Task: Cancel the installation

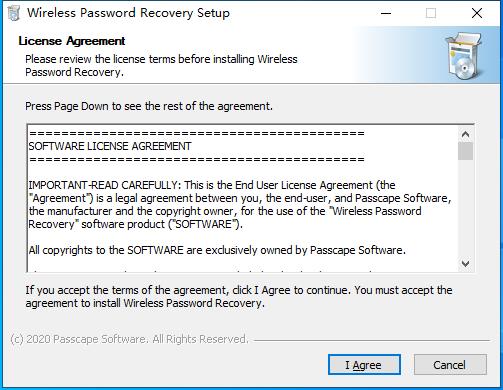Action: (450, 365)
